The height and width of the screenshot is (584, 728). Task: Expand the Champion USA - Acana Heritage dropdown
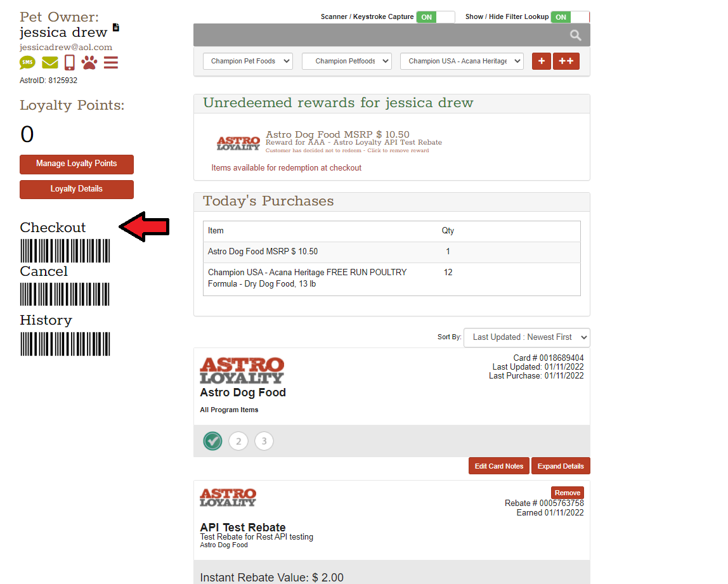click(462, 62)
